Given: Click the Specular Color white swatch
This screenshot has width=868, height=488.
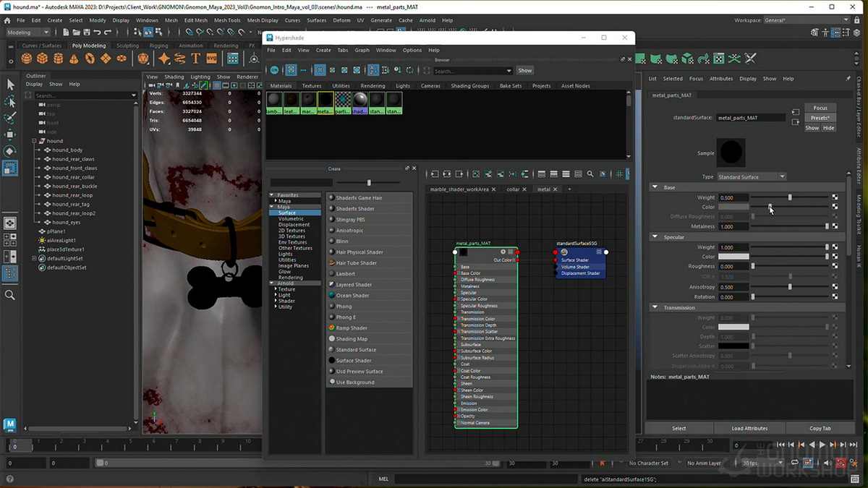Looking at the screenshot, I should [x=733, y=257].
